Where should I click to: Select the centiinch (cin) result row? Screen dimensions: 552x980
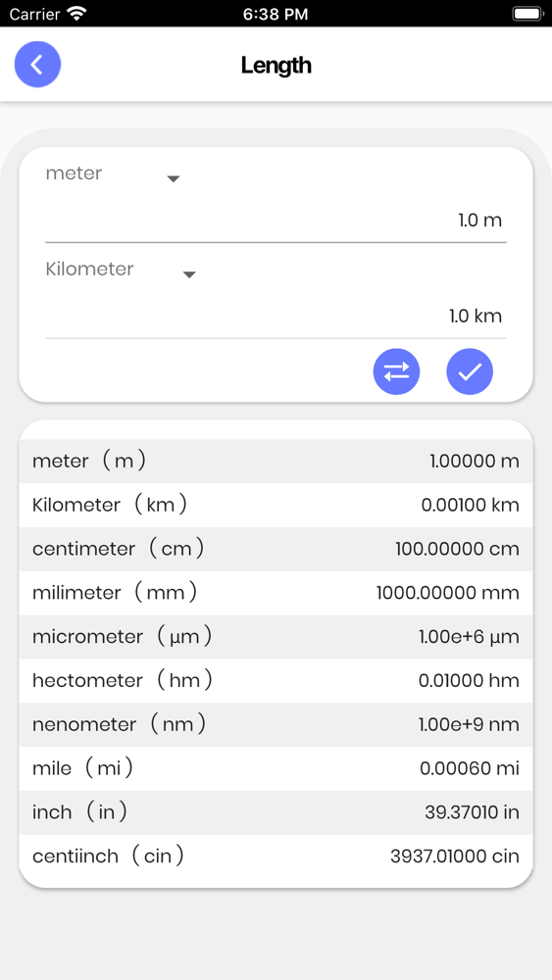[x=276, y=857]
